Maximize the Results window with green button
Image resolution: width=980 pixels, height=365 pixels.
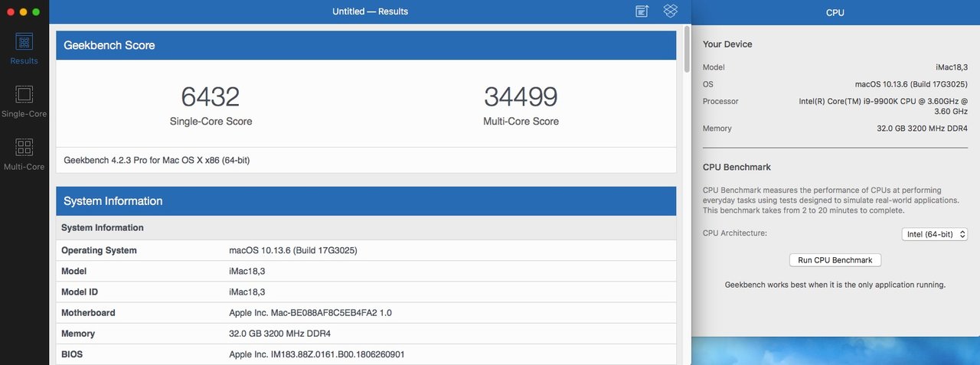pyautogui.click(x=36, y=12)
